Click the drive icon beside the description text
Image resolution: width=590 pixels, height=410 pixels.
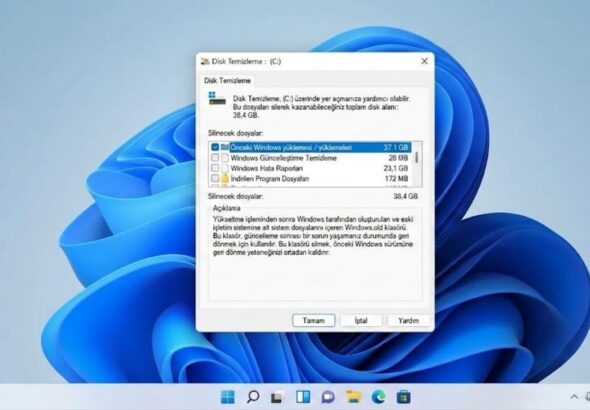pyautogui.click(x=217, y=99)
